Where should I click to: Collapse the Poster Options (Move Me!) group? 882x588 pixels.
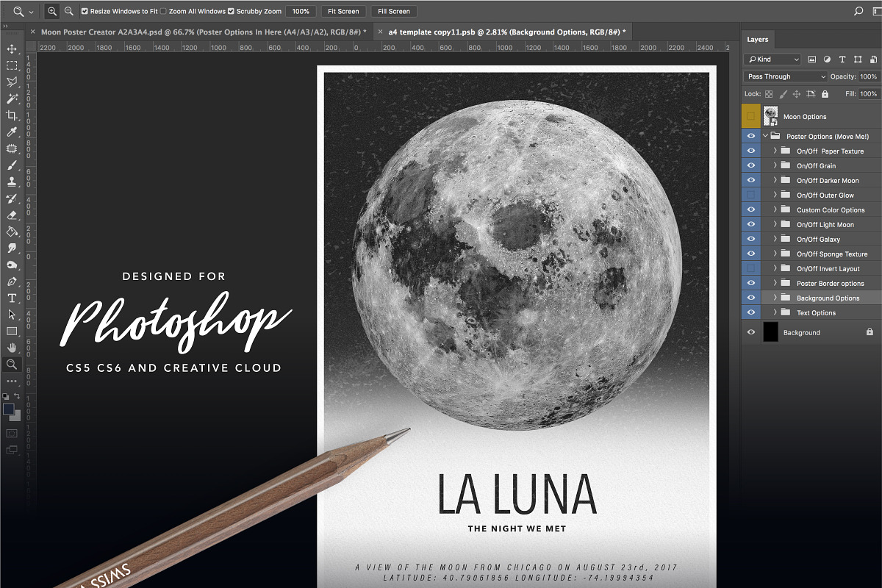pos(765,136)
